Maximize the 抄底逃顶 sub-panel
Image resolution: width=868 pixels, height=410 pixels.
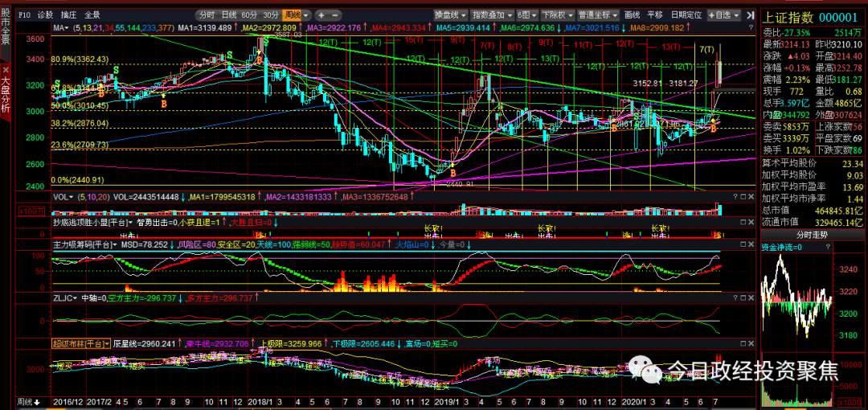tap(743, 222)
